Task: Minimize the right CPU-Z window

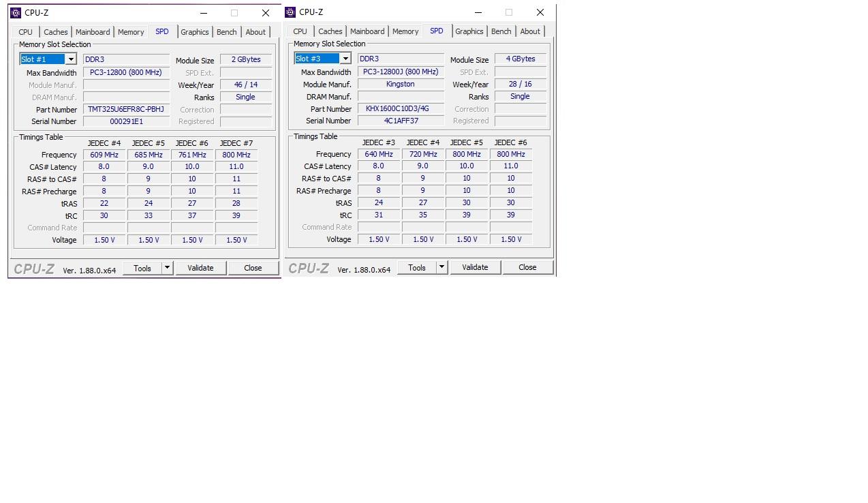Action: point(478,12)
